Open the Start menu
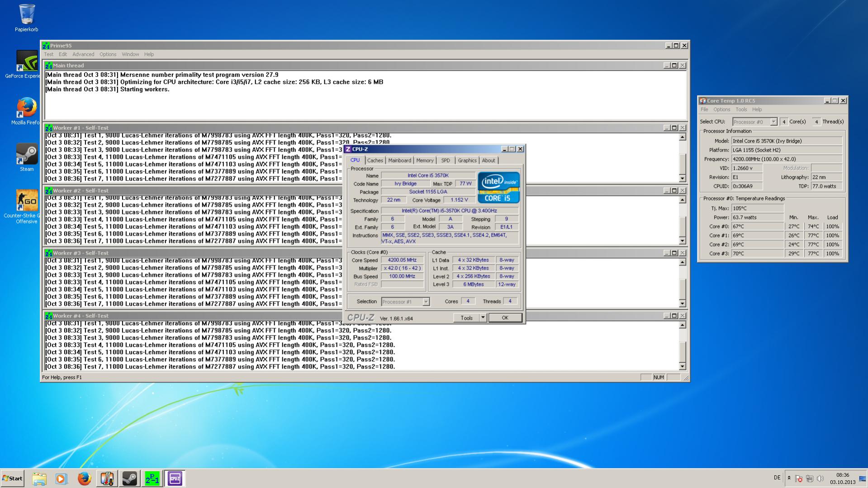 click(x=13, y=479)
